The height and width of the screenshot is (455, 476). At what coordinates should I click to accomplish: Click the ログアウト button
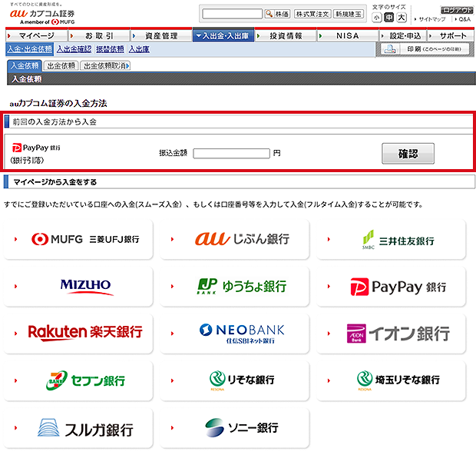coord(457,10)
